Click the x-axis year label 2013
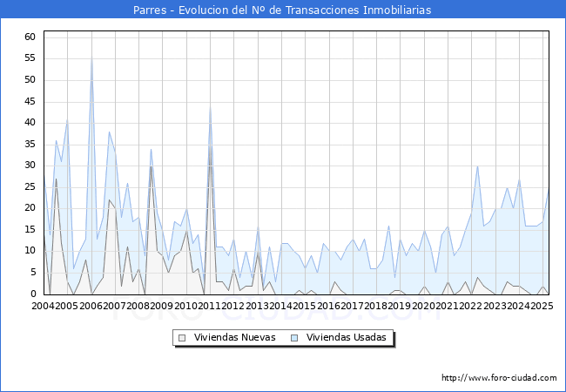The height and width of the screenshot is (392, 566). tap(258, 306)
